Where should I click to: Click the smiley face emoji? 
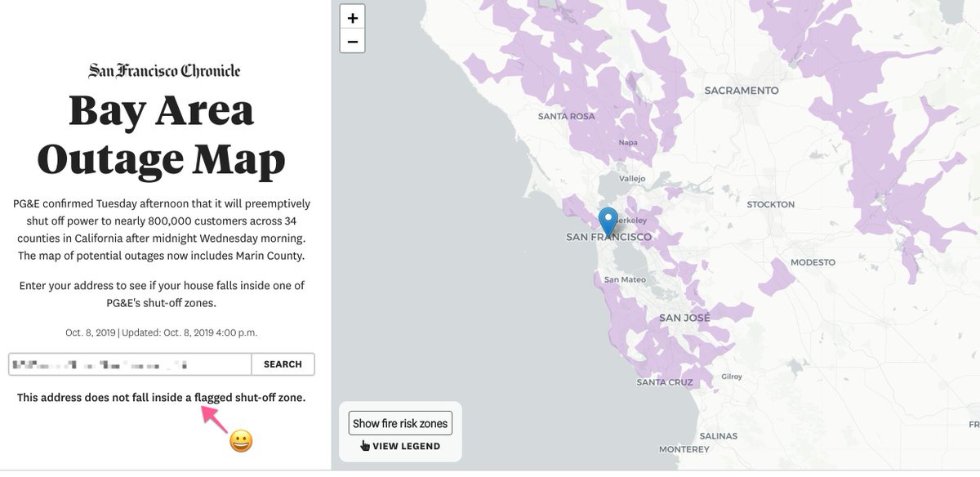click(241, 442)
